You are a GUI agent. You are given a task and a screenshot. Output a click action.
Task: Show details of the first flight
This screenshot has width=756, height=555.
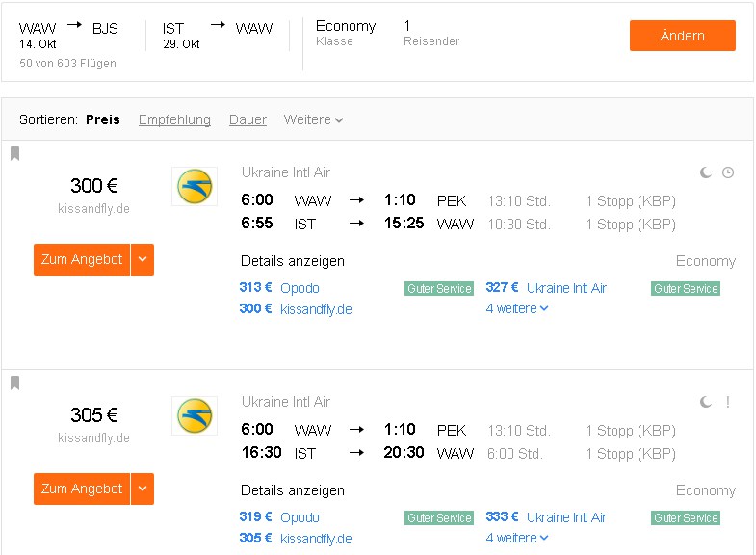(293, 261)
